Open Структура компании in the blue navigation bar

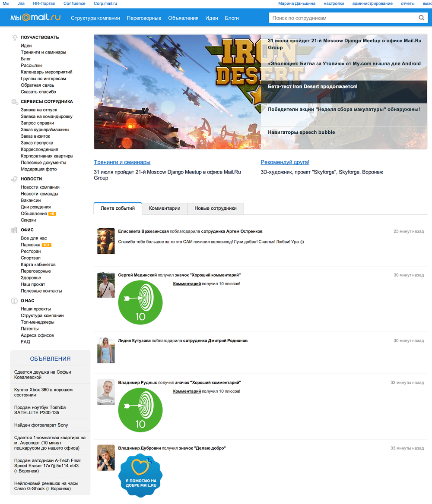tap(95, 18)
